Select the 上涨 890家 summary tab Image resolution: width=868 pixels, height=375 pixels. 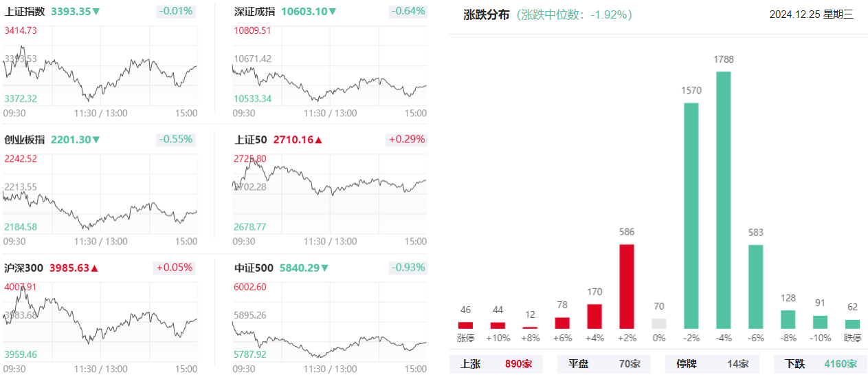coord(496,363)
